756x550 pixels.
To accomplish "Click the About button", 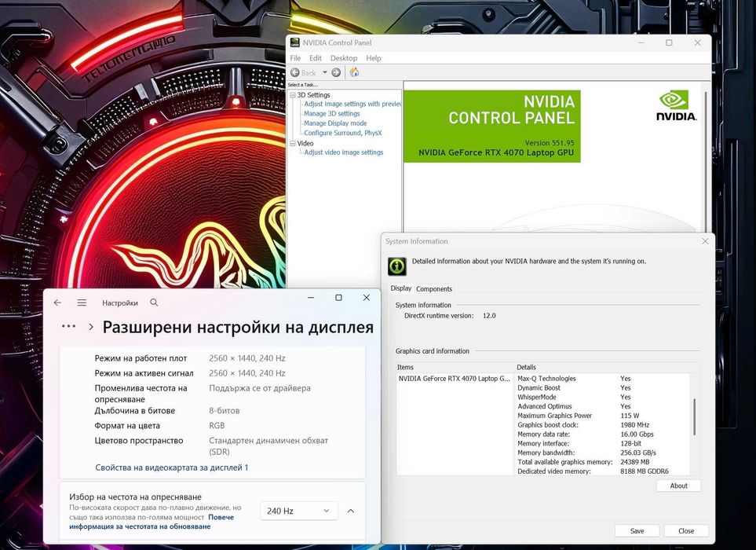I will 678,486.
